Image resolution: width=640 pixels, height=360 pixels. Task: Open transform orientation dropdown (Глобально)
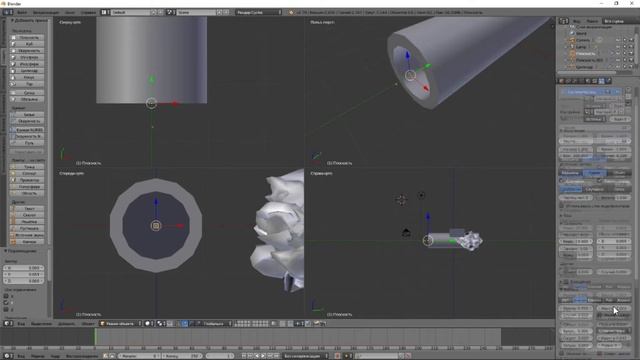pyautogui.click(x=216, y=323)
